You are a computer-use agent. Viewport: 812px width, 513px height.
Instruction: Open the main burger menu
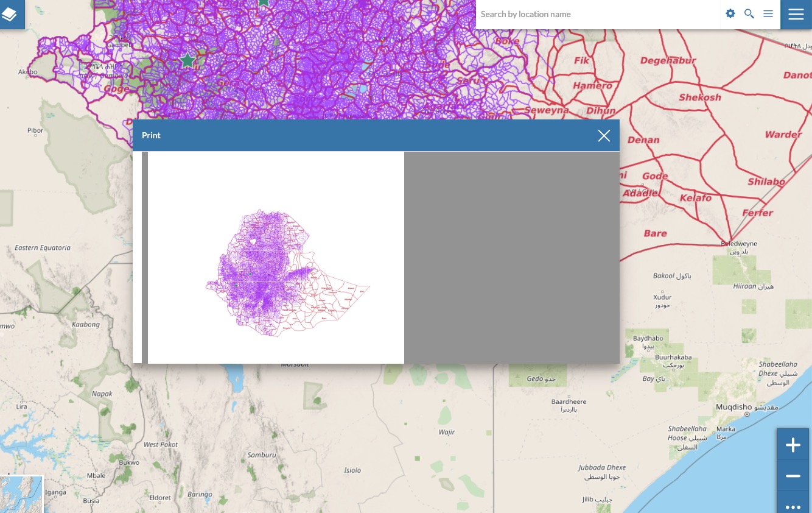796,15
